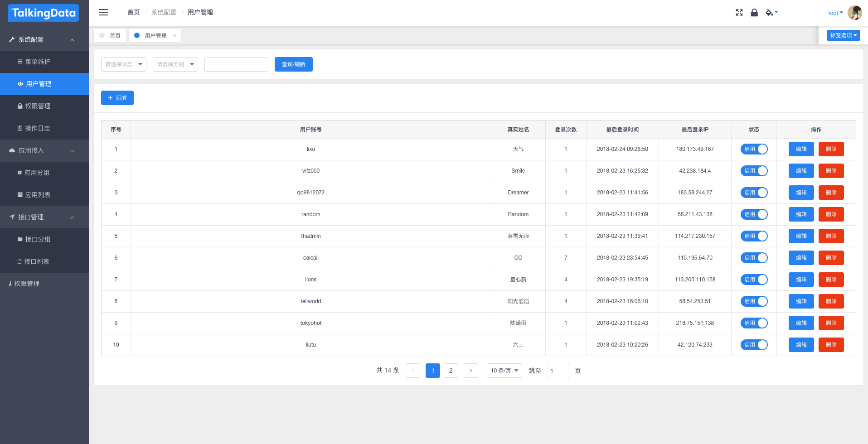Open 操作日志 in sidebar

(x=44, y=128)
